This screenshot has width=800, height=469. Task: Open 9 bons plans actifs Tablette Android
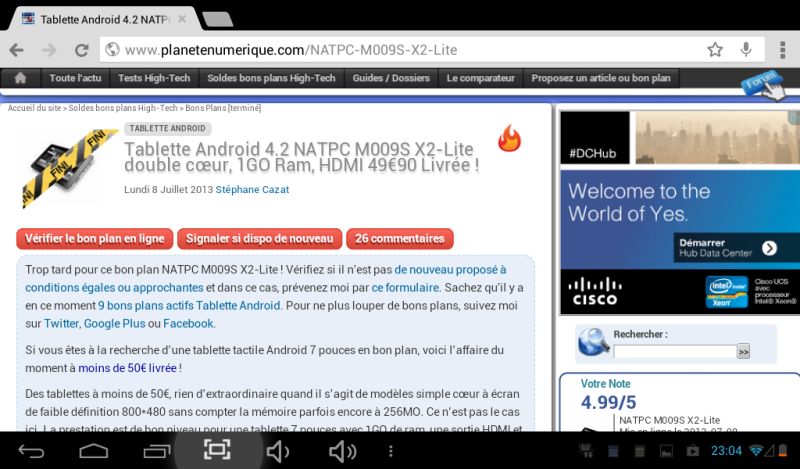point(189,306)
